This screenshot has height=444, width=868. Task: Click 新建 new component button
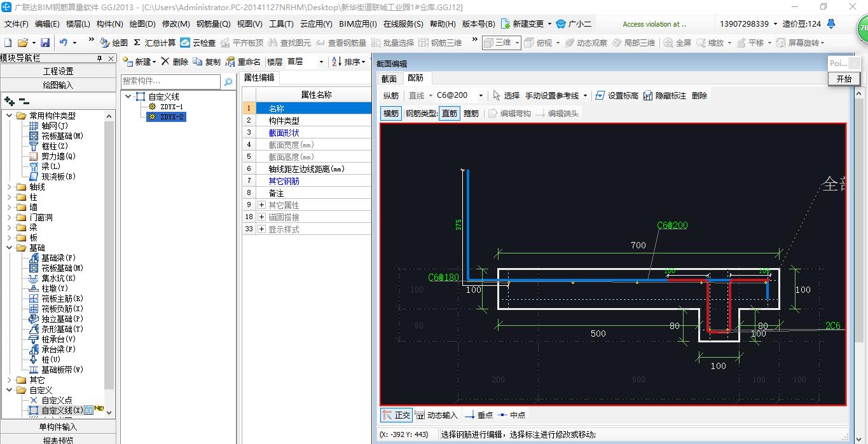click(x=139, y=62)
